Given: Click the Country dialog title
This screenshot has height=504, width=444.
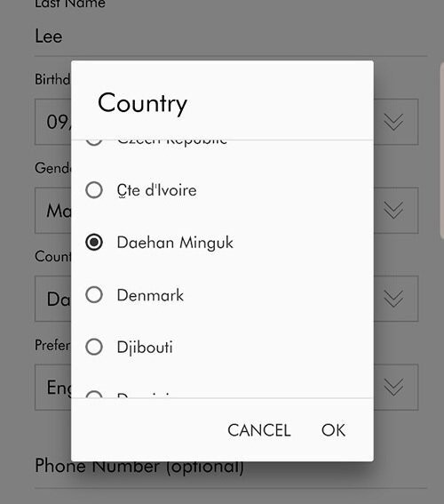Looking at the screenshot, I should [x=143, y=104].
